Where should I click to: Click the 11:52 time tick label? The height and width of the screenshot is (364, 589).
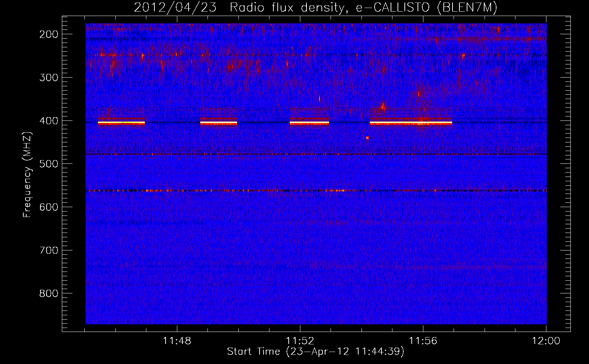coord(300,341)
